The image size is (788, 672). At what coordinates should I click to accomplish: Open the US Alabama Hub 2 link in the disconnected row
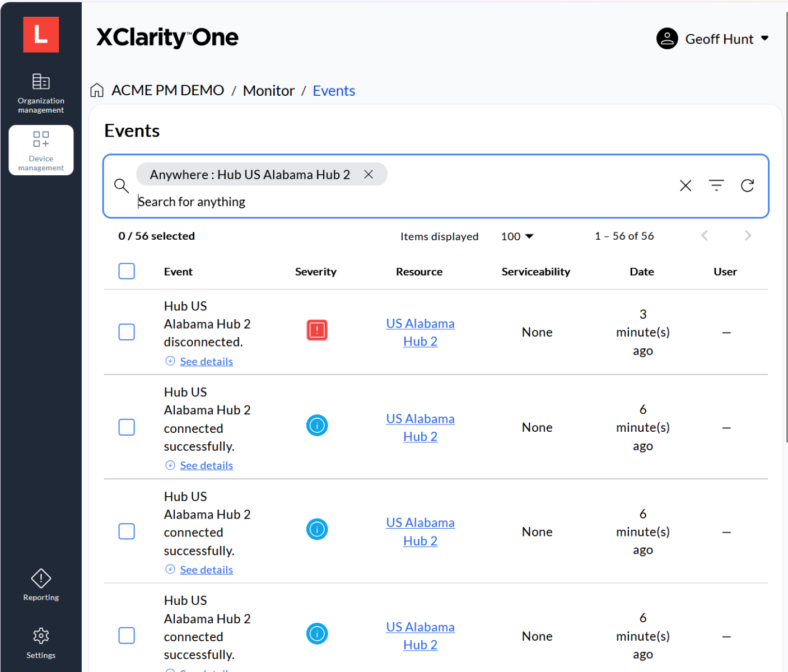point(420,332)
